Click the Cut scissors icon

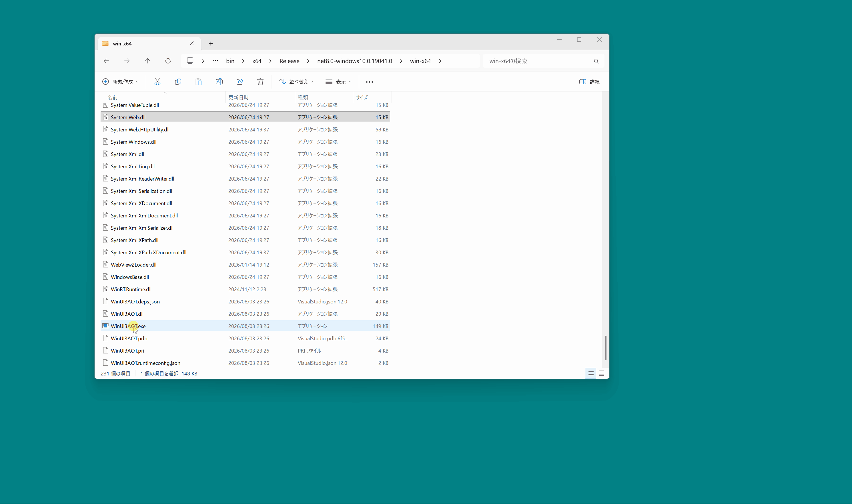coord(157,81)
